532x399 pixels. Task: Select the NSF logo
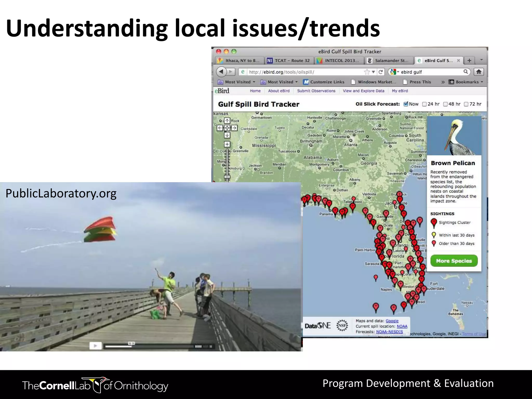coord(342,325)
